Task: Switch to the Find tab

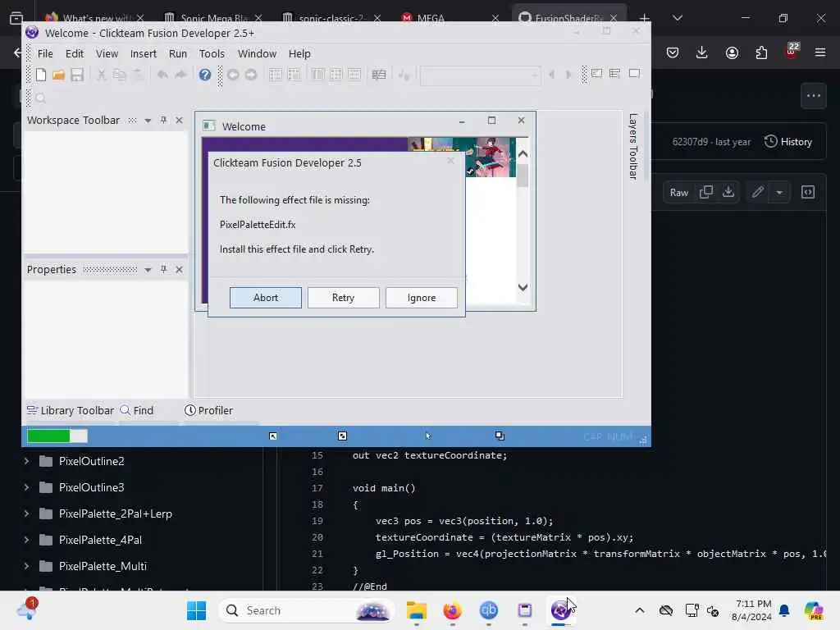Action: [137, 410]
